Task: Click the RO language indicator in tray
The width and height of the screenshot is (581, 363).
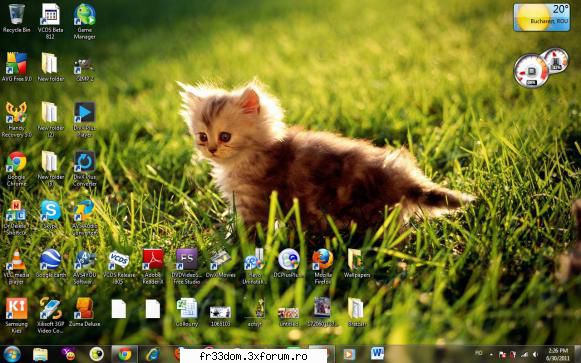Action: tap(479, 353)
